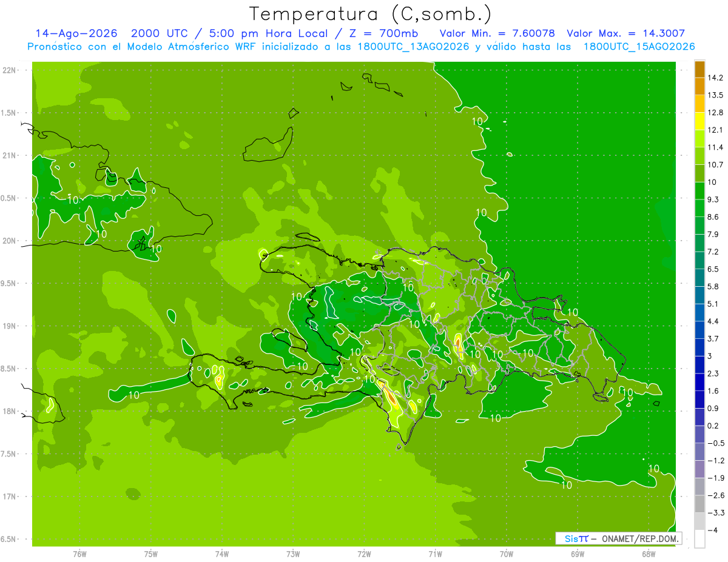This screenshot has width=728, height=562.
Task: Click the "0.9" color scale value
Action: click(713, 408)
